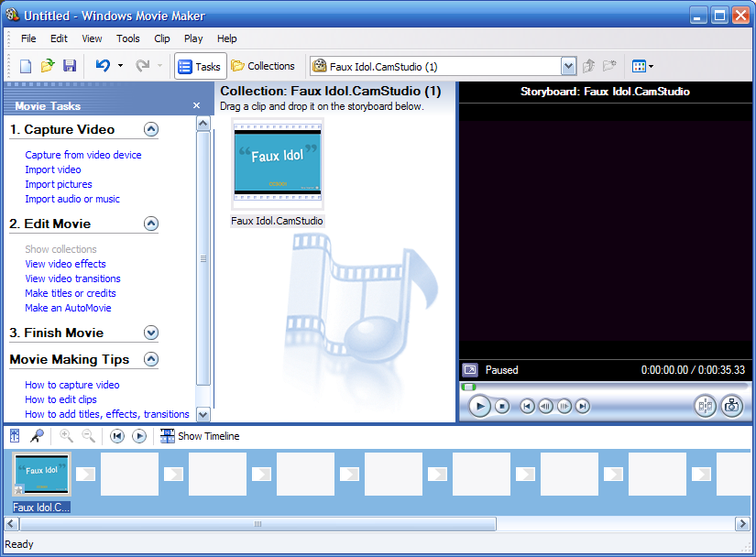Collapse the Movie Making Tips section
Screen dimensions: 756x557
pos(151,359)
